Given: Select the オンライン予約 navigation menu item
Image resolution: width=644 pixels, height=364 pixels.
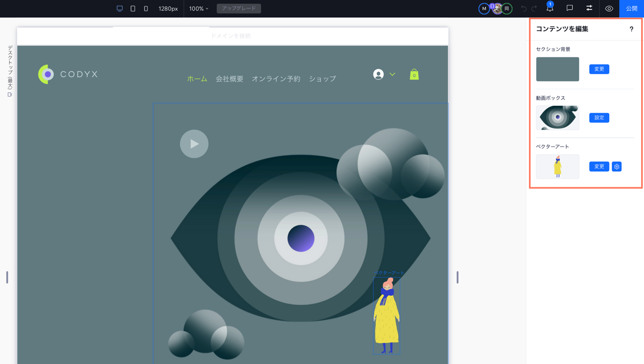Looking at the screenshot, I should point(276,79).
